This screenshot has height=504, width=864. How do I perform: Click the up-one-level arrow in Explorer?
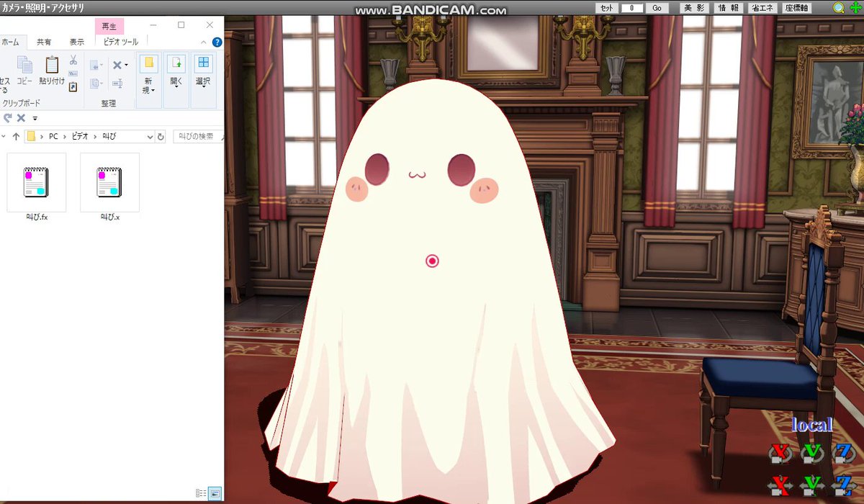16,136
